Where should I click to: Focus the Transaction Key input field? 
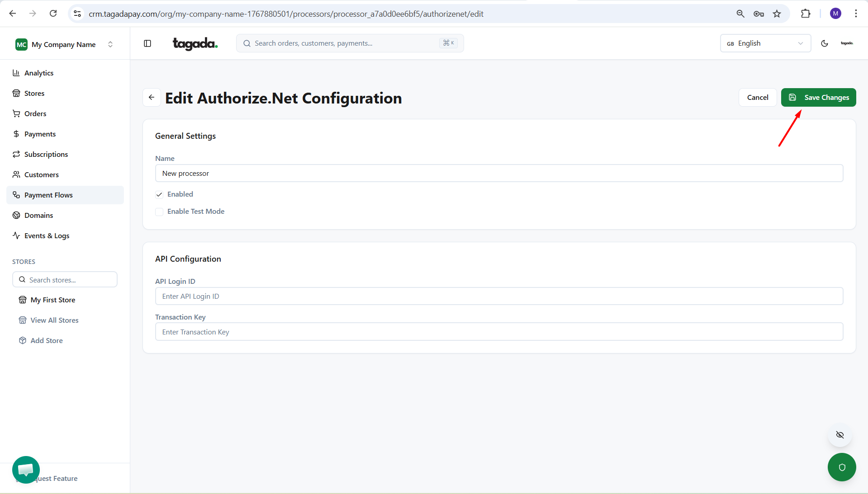point(499,332)
